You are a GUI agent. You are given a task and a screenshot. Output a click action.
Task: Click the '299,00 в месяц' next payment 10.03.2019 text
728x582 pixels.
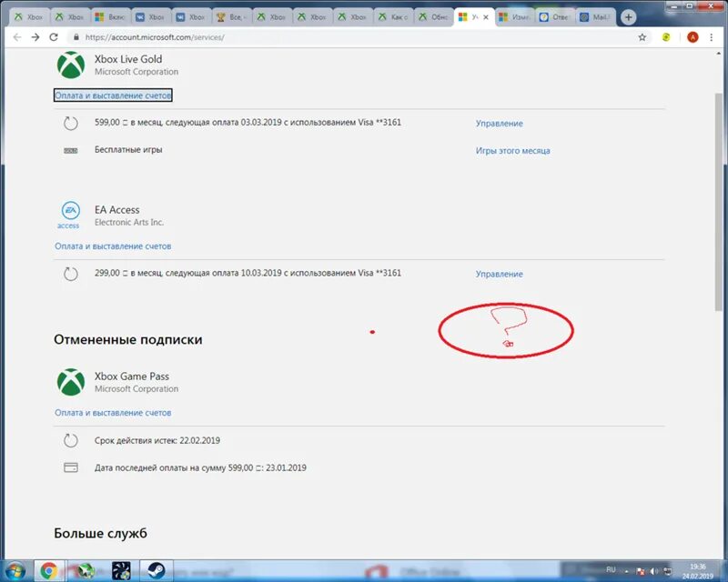[x=248, y=274]
